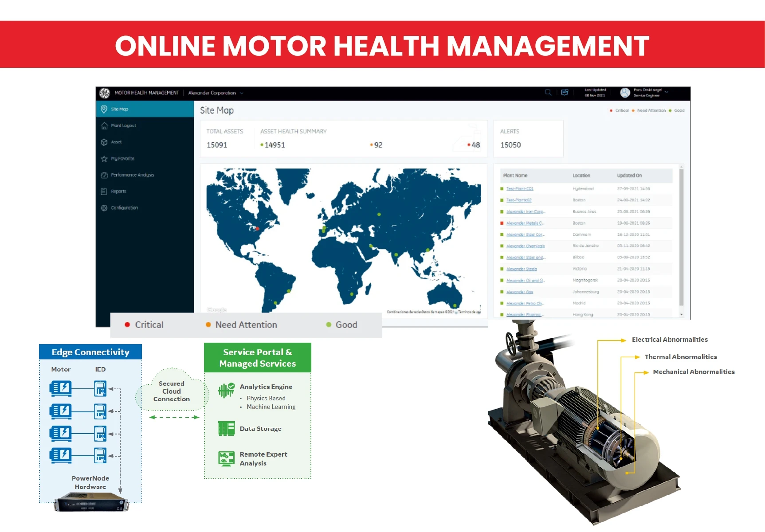Open the Test-Plant-C01 plant link

point(520,189)
